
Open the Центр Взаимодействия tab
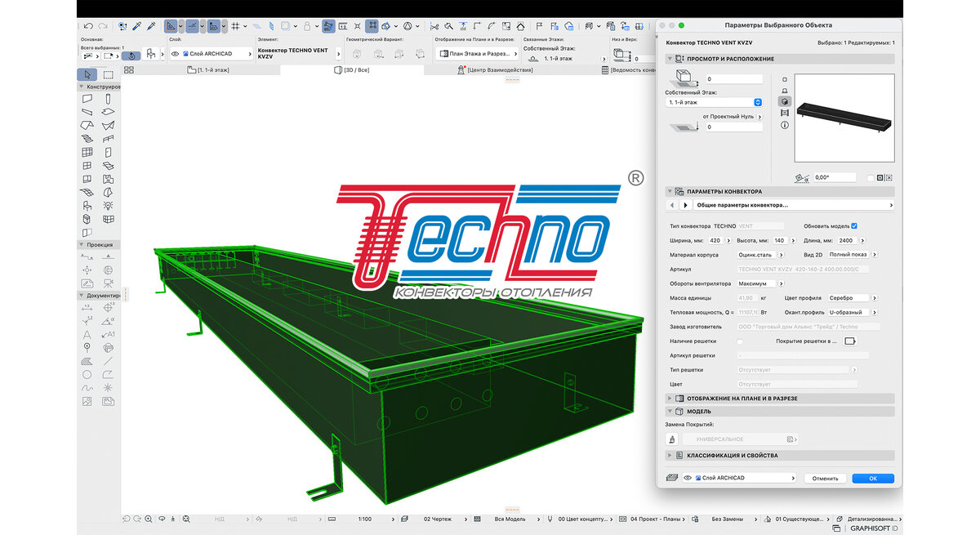tap(496, 70)
